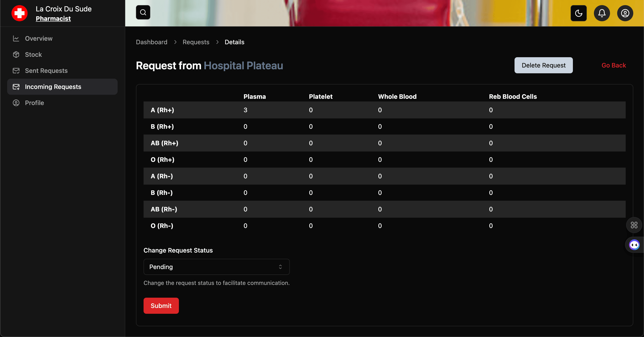The height and width of the screenshot is (337, 644).
Task: Click the Pharmacist role link
Action: (53, 19)
